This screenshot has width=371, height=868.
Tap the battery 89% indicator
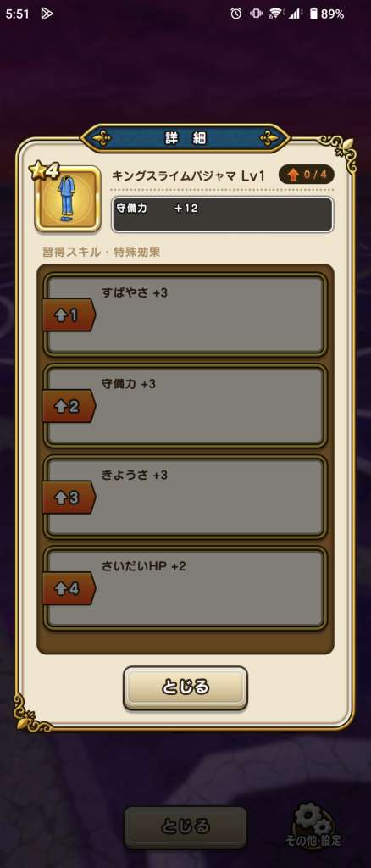326,14
